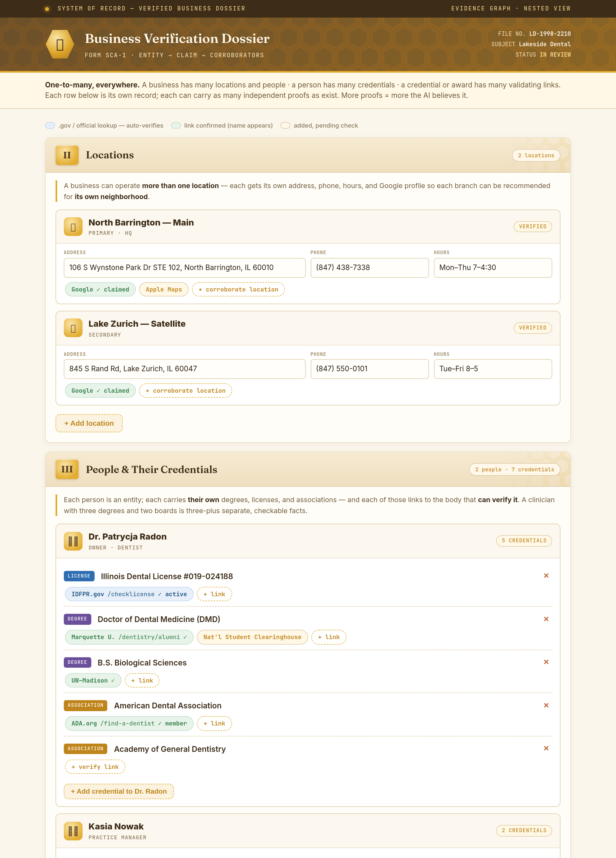Screen dimensions: 616x858
Task: Remove the B.S. Biological Sciences credential
Action: 546,662
